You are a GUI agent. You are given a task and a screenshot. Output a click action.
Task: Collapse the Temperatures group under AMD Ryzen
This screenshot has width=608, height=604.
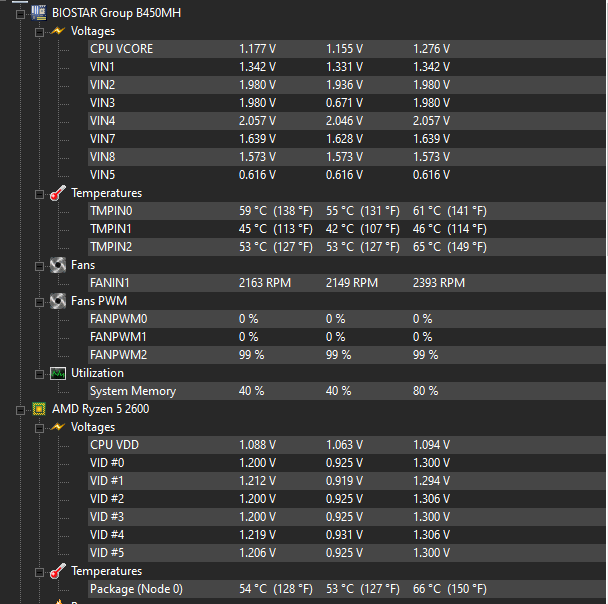(x=39, y=573)
